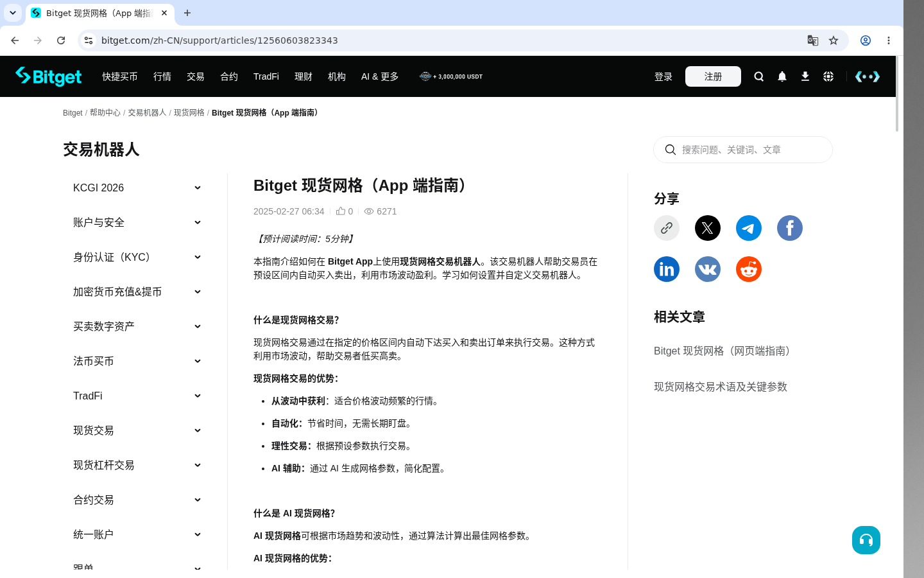Viewport: 924px width, 578px height.
Task: Copy article link with the chain icon
Action: tap(667, 228)
